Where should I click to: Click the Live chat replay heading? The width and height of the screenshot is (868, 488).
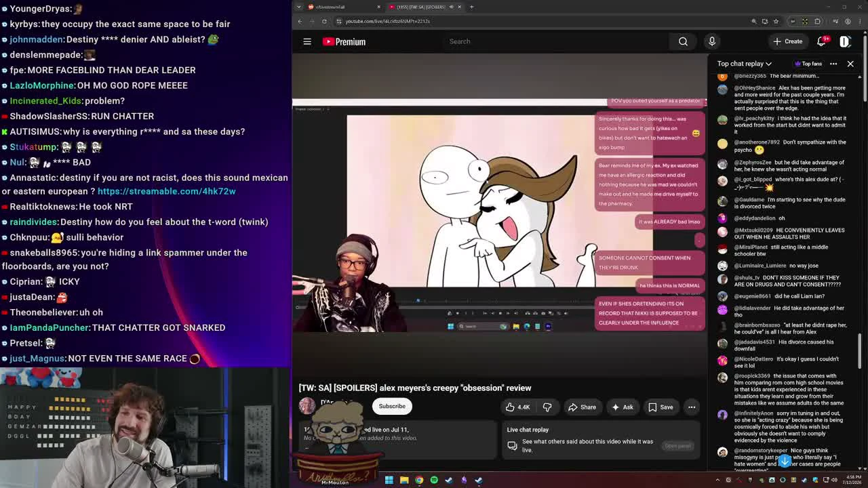(x=528, y=430)
